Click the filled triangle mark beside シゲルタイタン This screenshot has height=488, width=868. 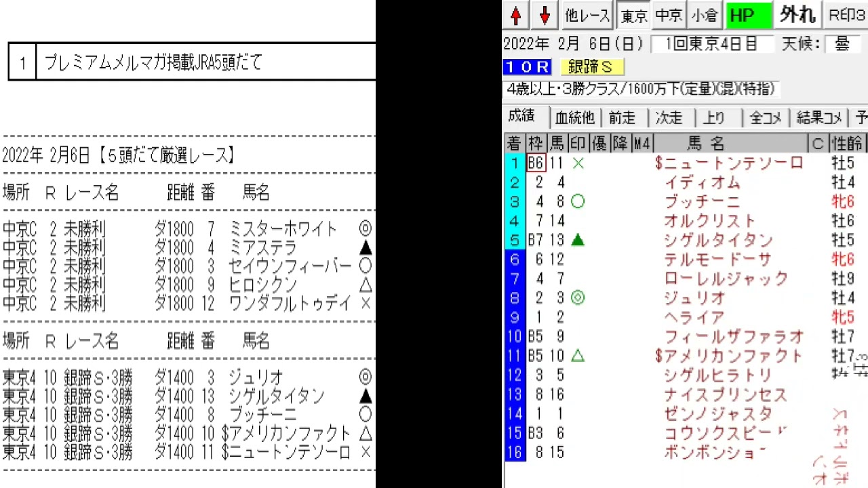click(578, 240)
